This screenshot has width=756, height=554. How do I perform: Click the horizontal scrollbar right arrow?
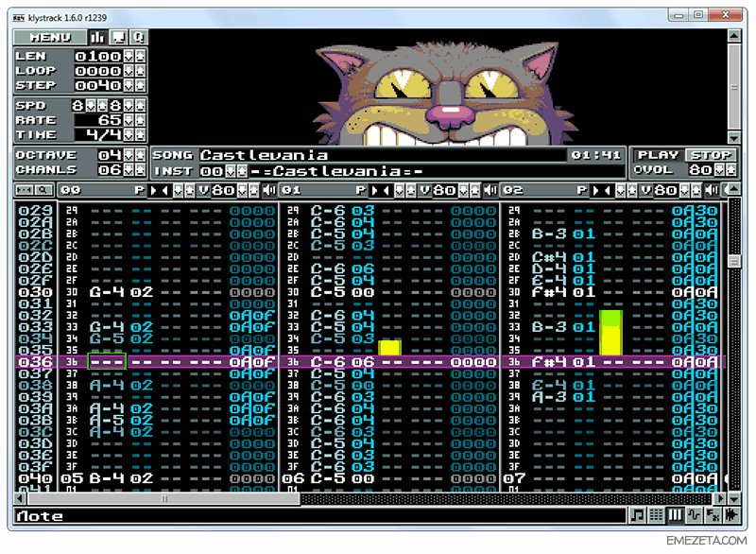pos(720,498)
